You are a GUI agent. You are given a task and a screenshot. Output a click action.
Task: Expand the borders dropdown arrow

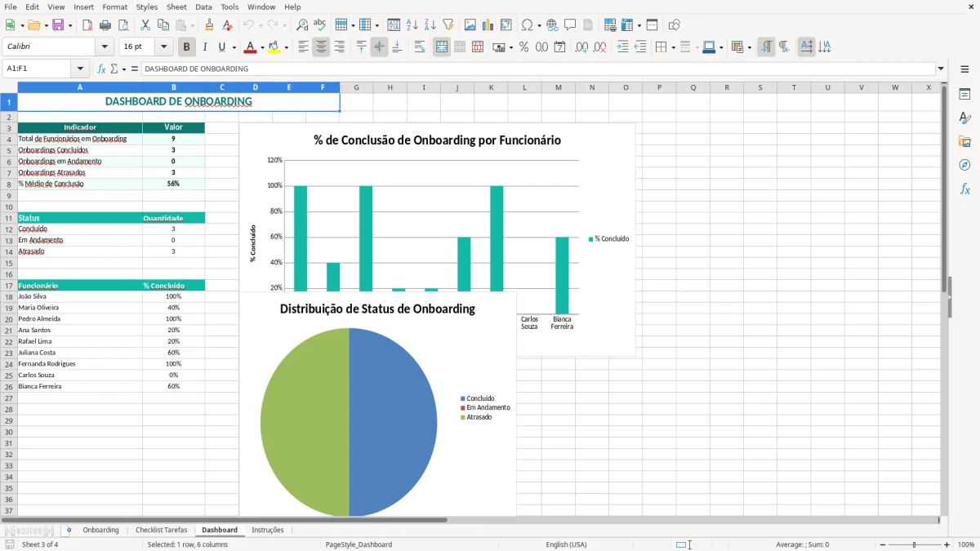click(x=672, y=47)
